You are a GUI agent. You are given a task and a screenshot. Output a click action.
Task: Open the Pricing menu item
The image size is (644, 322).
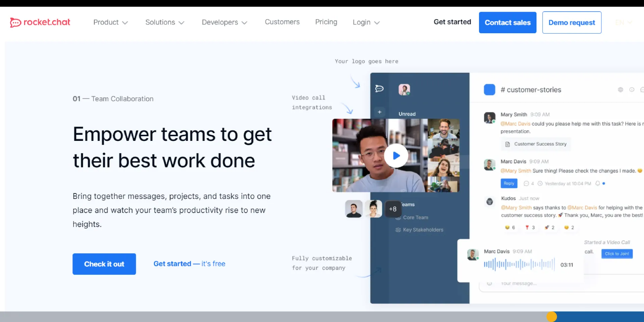[326, 22]
